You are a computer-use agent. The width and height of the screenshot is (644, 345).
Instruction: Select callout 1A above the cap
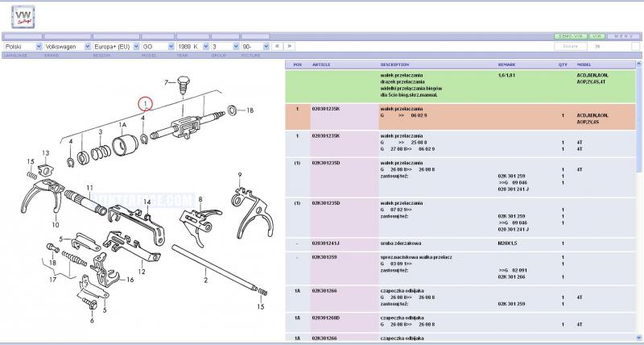122,125
